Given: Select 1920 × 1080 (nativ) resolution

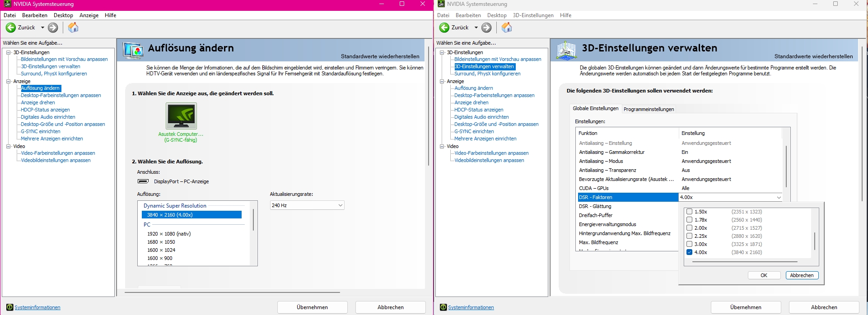Looking at the screenshot, I should [x=169, y=234].
